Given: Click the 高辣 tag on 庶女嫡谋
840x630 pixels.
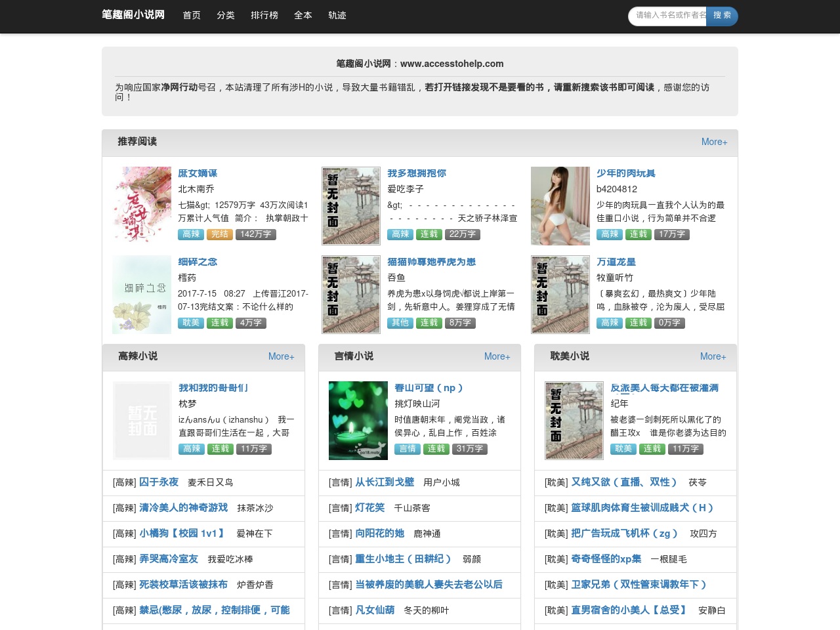Looking at the screenshot, I should pos(191,234).
